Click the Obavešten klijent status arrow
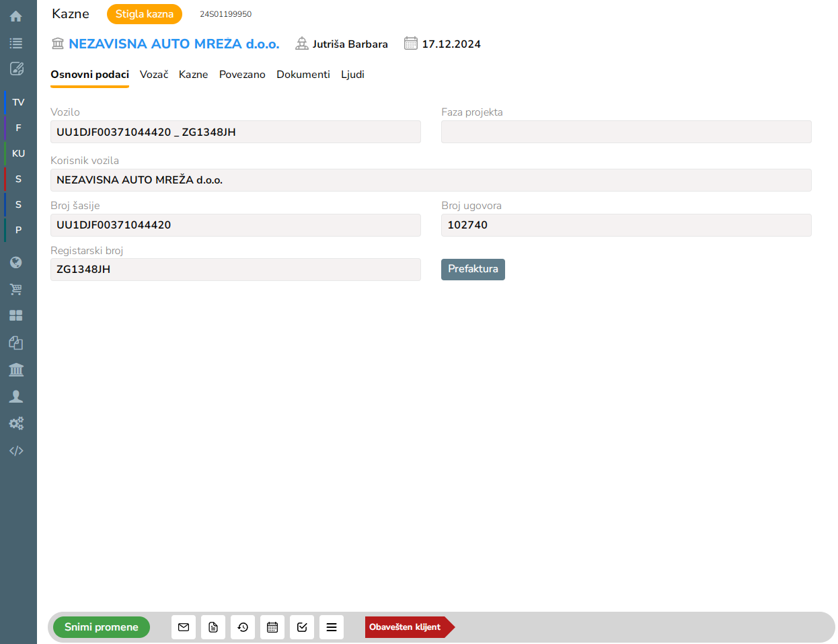Image resolution: width=838 pixels, height=644 pixels. [x=410, y=627]
